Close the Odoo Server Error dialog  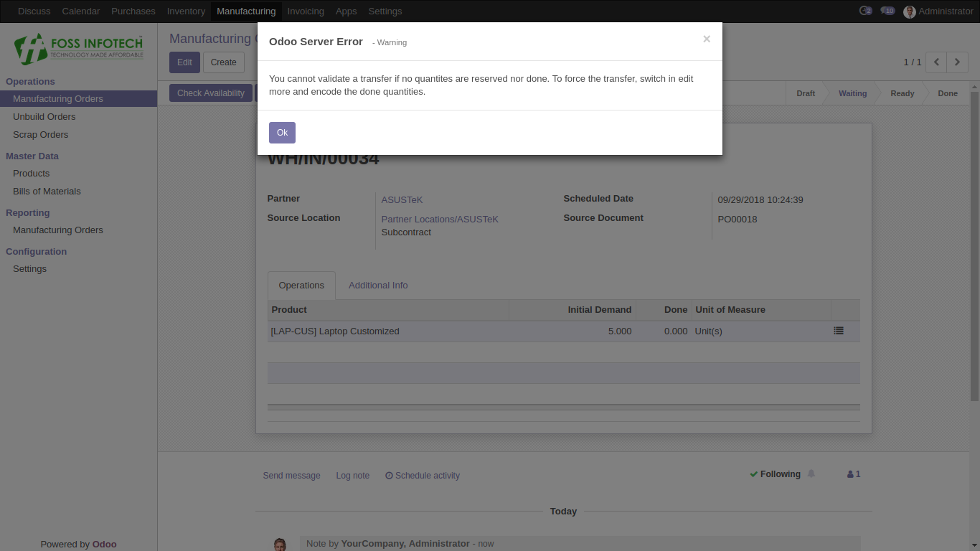707,39
